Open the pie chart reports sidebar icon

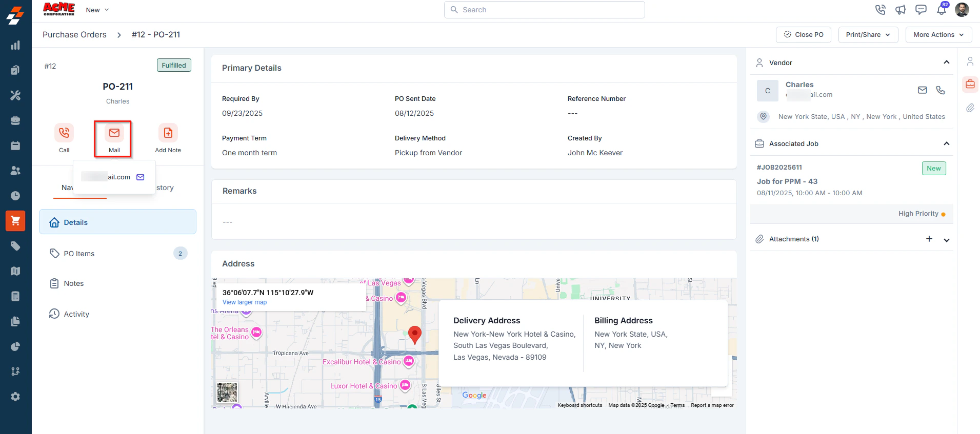click(x=15, y=346)
